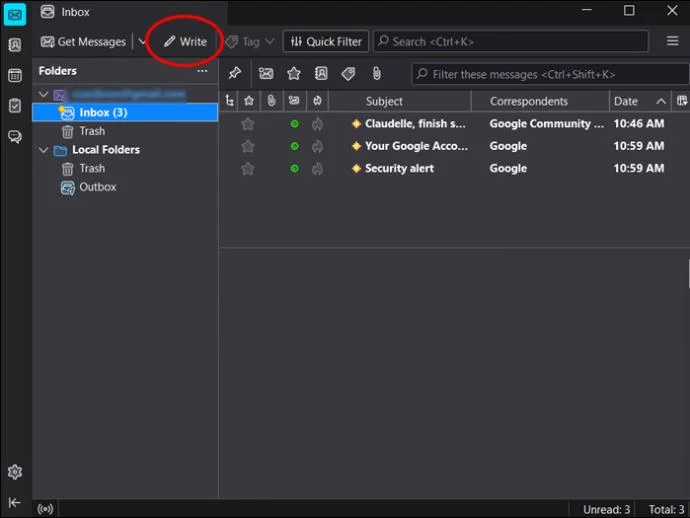Toggle Attachment quick filter icon

coord(376,73)
